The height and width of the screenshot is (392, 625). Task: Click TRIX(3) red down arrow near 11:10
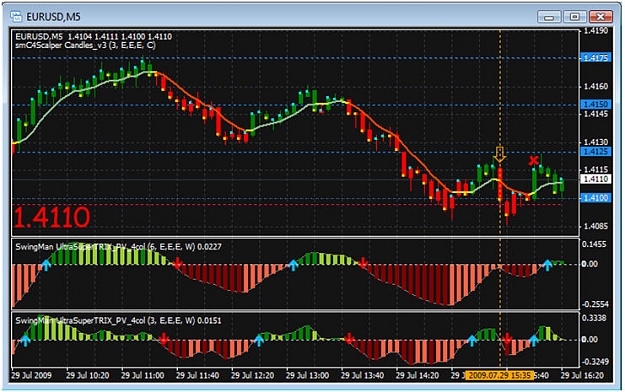163,339
